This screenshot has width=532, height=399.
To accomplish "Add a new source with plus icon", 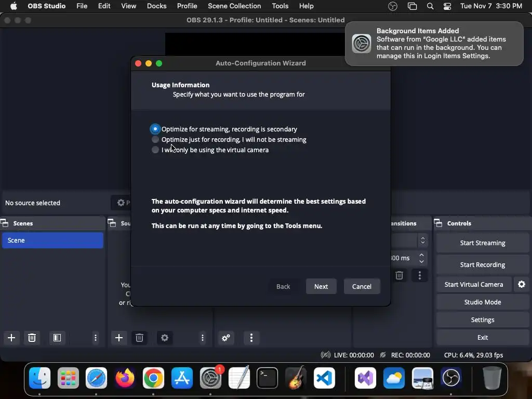I will (x=119, y=338).
